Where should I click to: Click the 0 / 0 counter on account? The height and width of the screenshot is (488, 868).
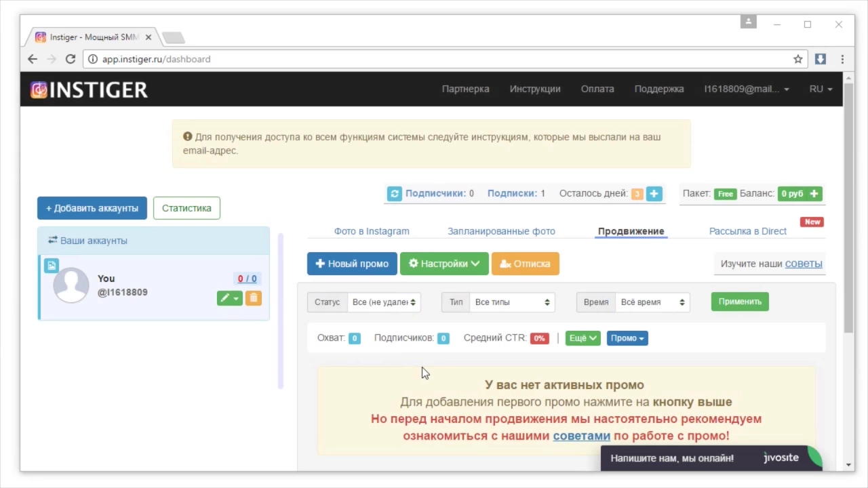click(x=247, y=279)
